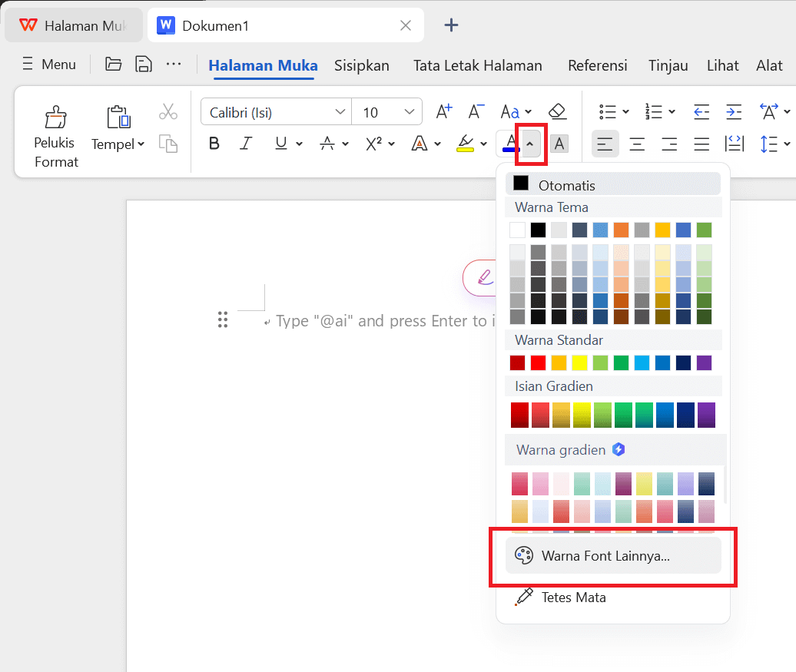The width and height of the screenshot is (796, 672).
Task: Select the Tetes Mata eyedropper
Action: 573,597
